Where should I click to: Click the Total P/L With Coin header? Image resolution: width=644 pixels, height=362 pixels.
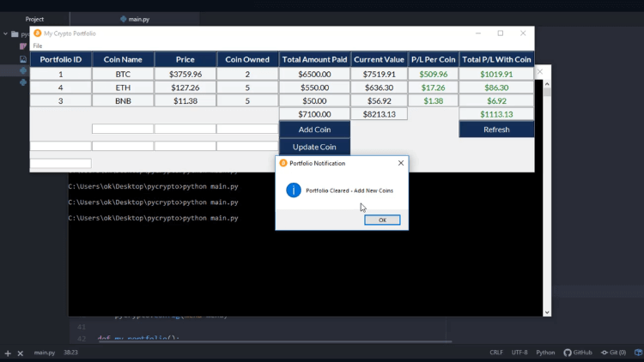496,59
